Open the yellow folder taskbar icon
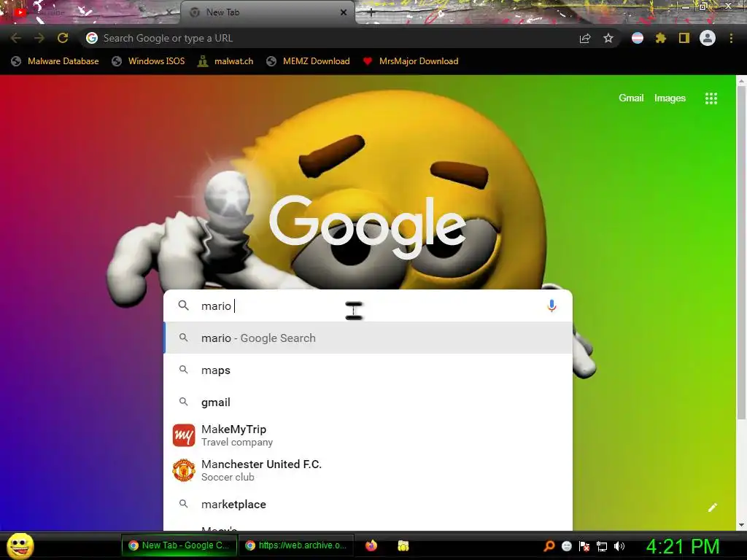 pos(403,545)
